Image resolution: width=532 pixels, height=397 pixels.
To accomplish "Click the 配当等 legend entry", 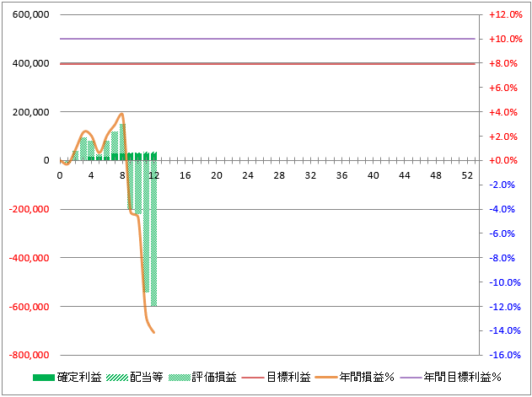I will [135, 377].
